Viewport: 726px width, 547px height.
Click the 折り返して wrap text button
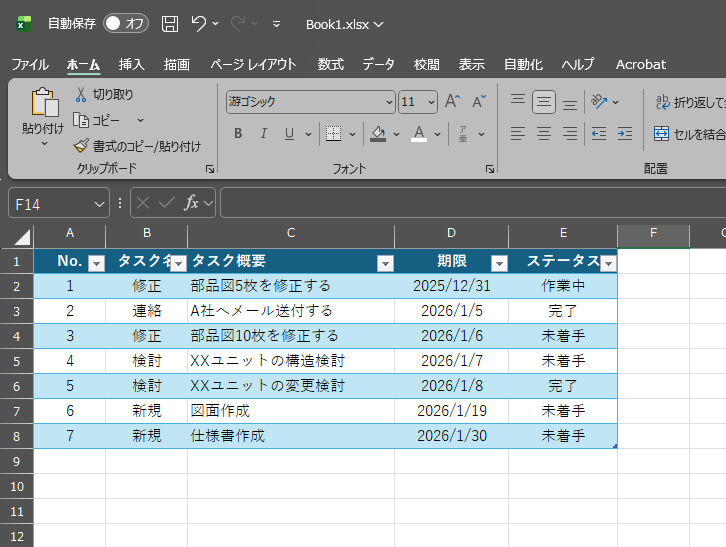coord(689,101)
